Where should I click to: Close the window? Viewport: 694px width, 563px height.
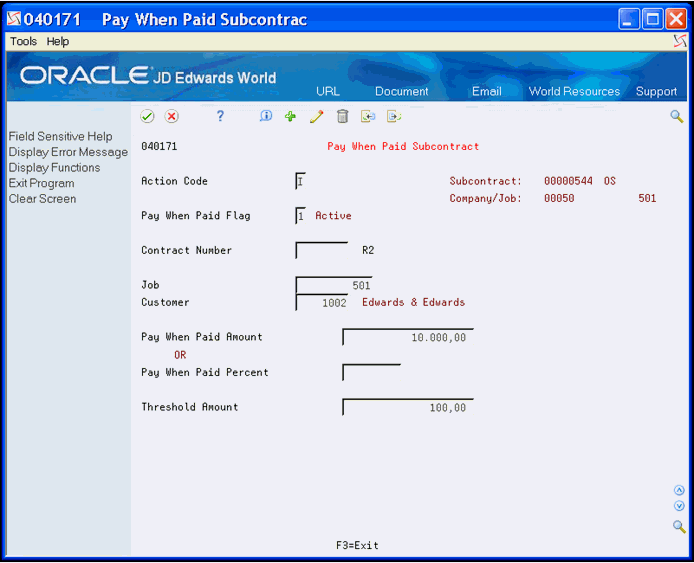(x=676, y=19)
